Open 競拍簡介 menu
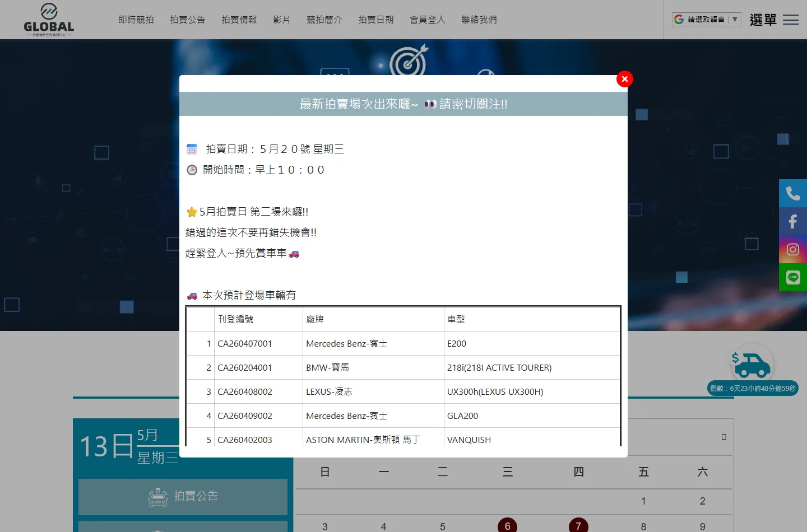 pos(324,20)
